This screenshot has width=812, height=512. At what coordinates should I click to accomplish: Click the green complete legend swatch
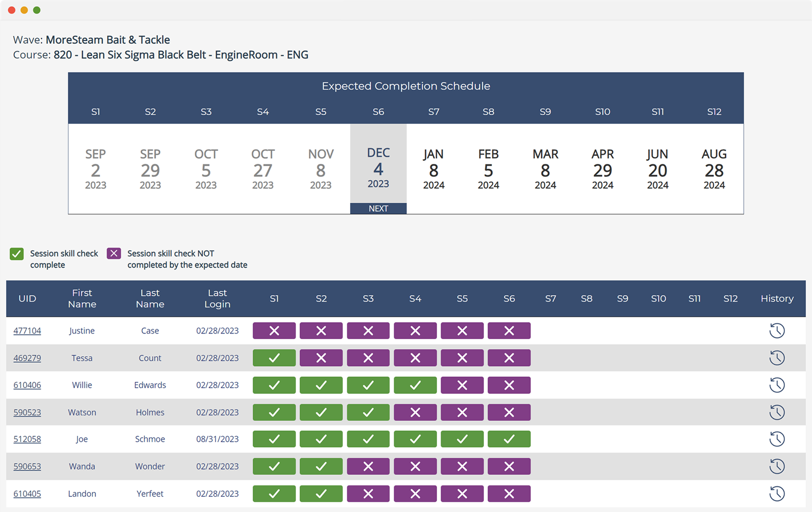17,254
